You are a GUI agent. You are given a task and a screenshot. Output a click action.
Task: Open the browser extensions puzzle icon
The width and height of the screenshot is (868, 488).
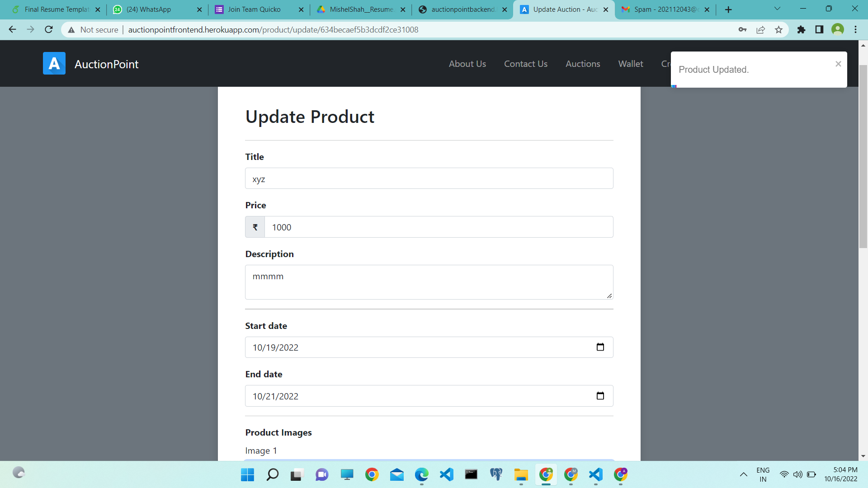pos(801,29)
